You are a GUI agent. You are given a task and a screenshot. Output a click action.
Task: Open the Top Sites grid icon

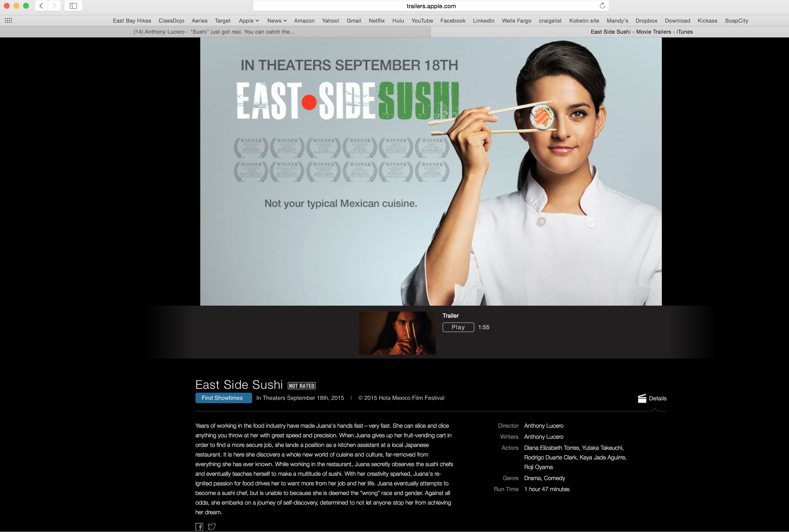click(8, 21)
